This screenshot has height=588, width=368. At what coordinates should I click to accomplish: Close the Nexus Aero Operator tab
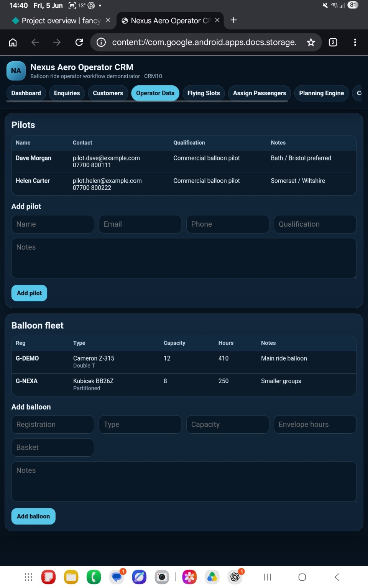pyautogui.click(x=217, y=20)
